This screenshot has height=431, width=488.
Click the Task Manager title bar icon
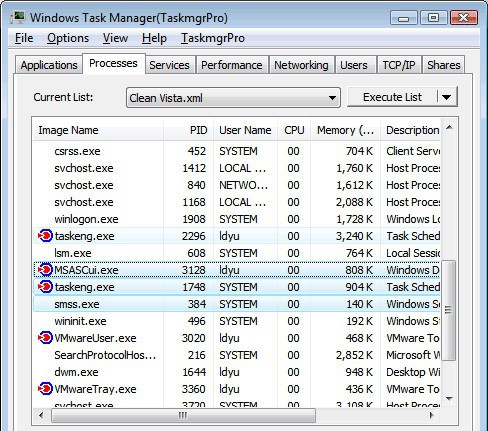18,17
